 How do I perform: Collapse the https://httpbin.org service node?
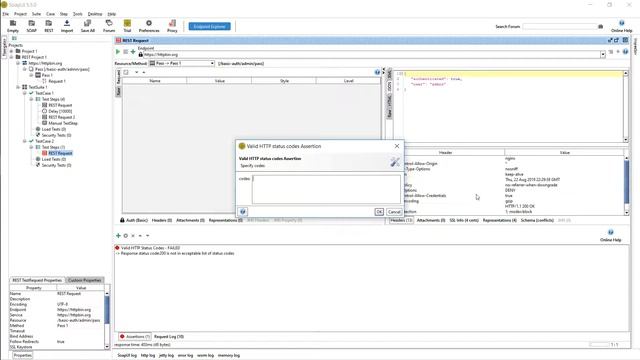pyautogui.click(x=18, y=63)
